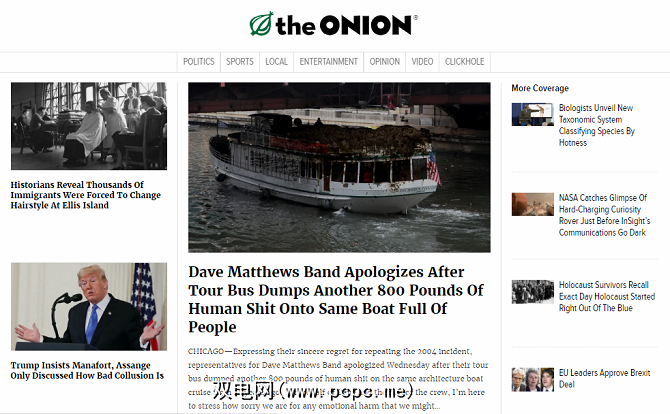670x414 pixels.
Task: Select the Local nav item
Action: pos(276,62)
